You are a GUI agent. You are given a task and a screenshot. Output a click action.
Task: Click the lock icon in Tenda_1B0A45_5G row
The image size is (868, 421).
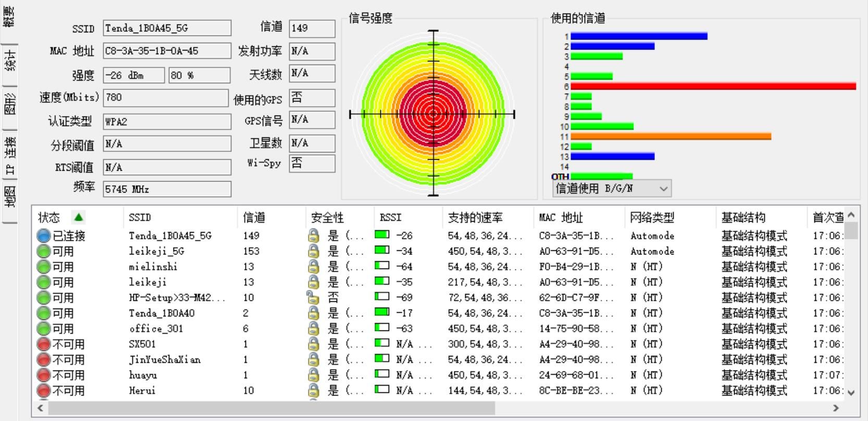(313, 236)
